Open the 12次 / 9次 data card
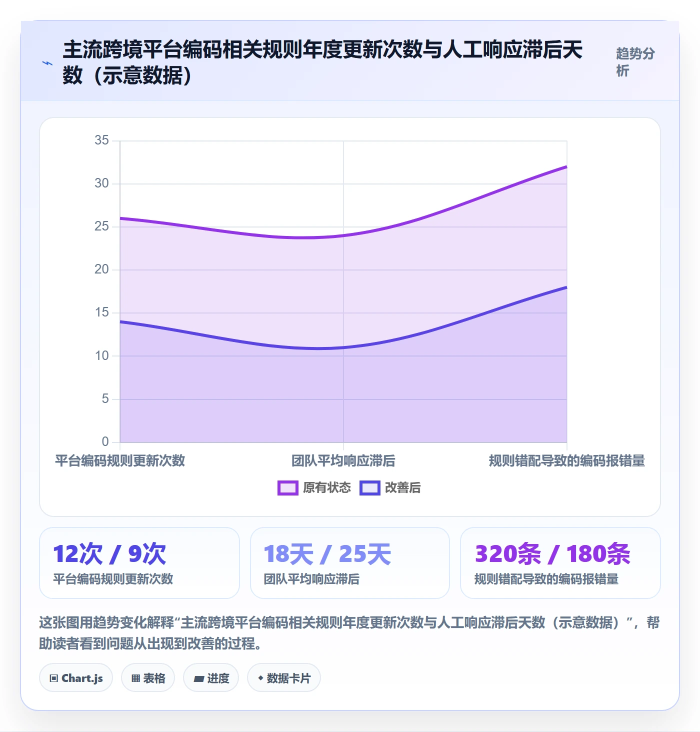Viewport: 700px width, 732px height. click(139, 563)
